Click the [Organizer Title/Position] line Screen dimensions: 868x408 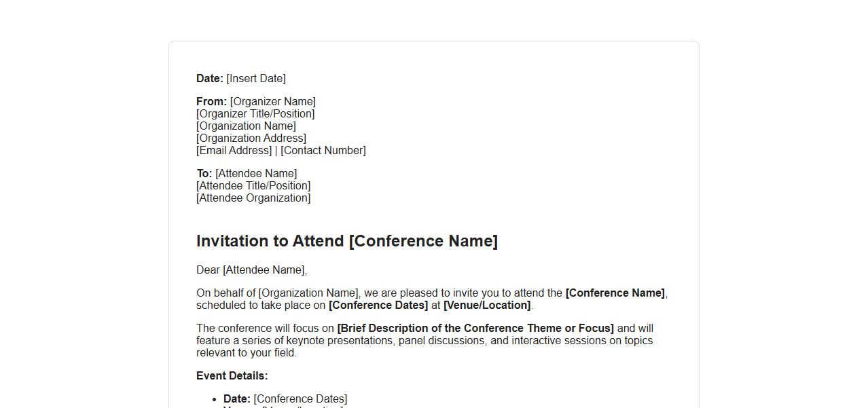pyautogui.click(x=255, y=114)
